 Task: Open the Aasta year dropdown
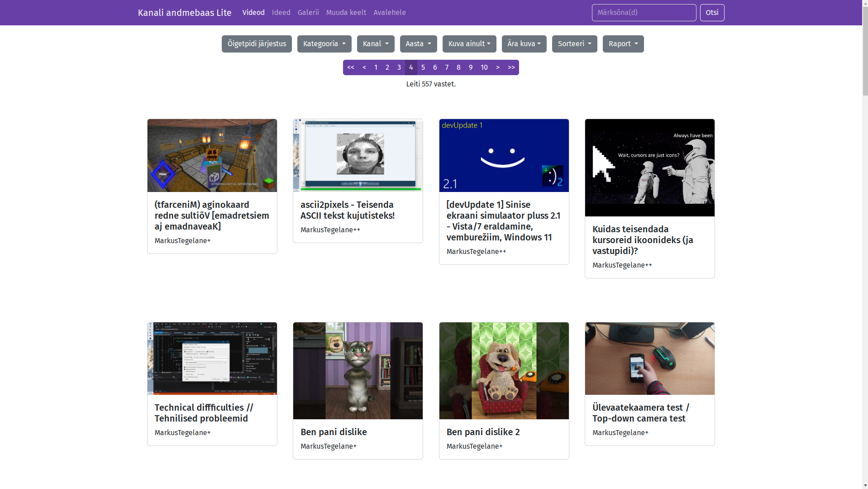pos(418,44)
